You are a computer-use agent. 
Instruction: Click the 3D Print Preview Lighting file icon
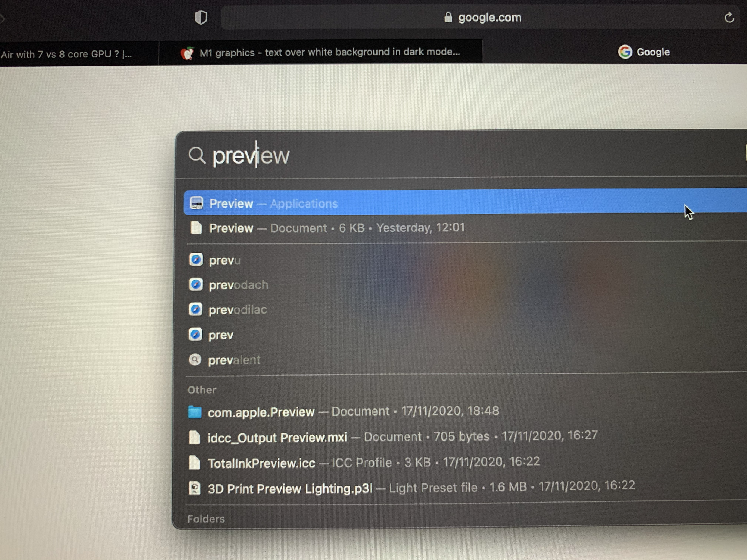[x=195, y=488]
